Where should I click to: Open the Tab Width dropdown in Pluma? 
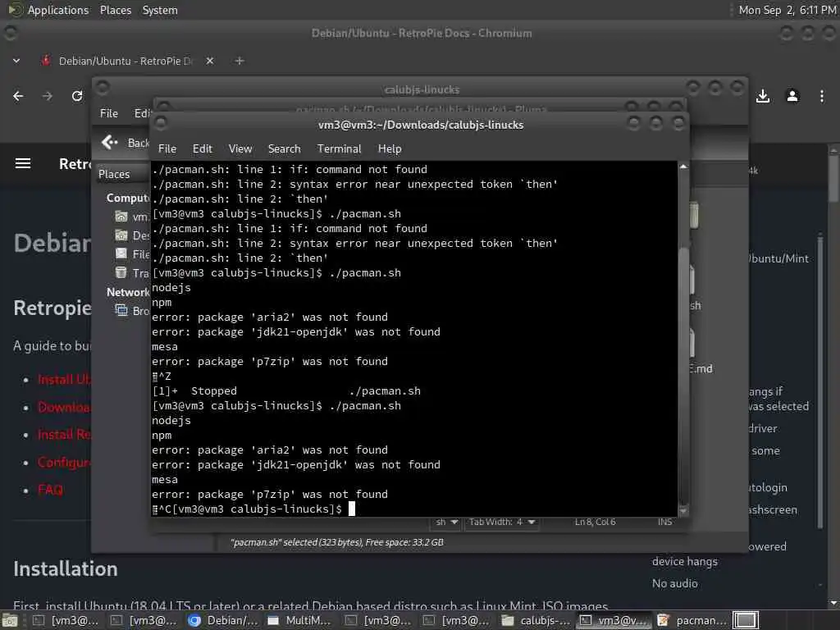point(502,522)
